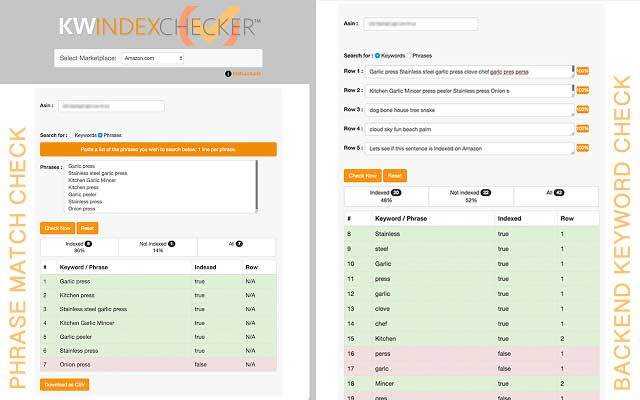Click the count badge on the Not Indexed 52% tab
The width and height of the screenshot is (640, 400).
click(x=485, y=193)
